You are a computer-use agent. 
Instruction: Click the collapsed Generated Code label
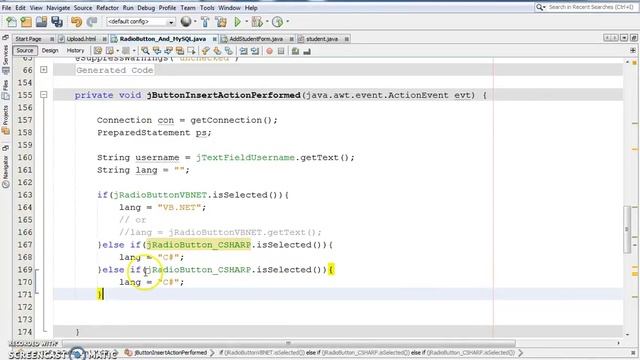pyautogui.click(x=115, y=70)
